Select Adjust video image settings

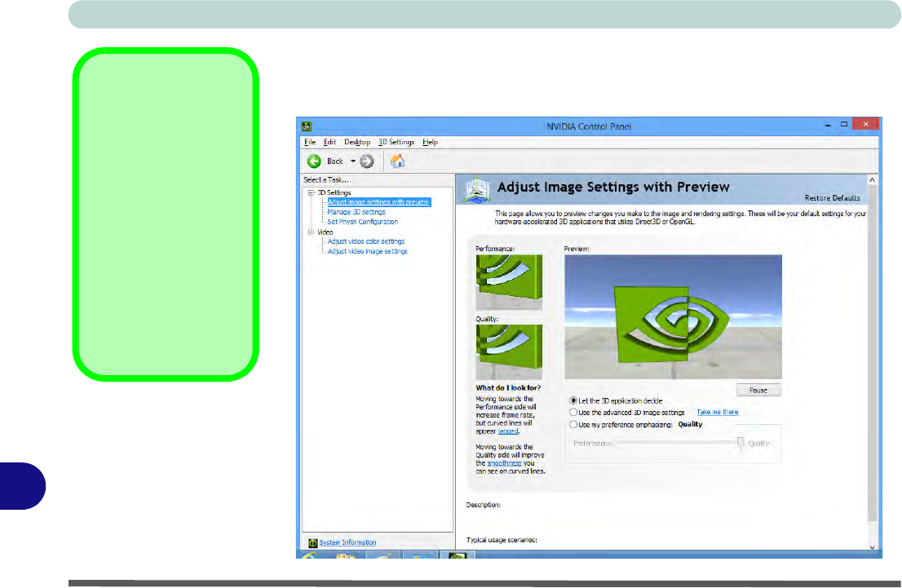367,251
